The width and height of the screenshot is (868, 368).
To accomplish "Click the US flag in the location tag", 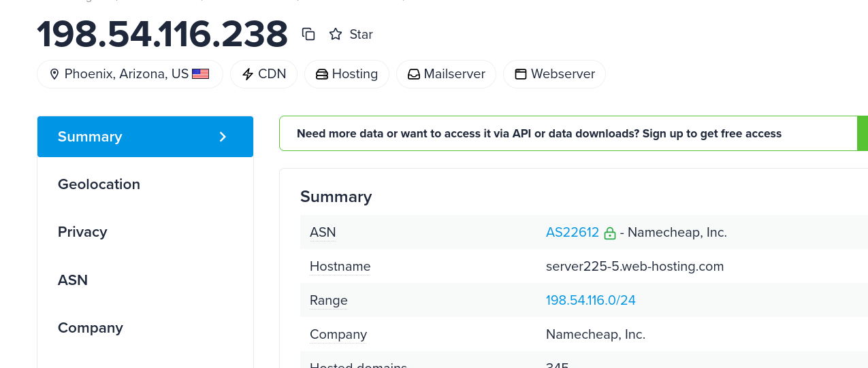I will click(200, 74).
